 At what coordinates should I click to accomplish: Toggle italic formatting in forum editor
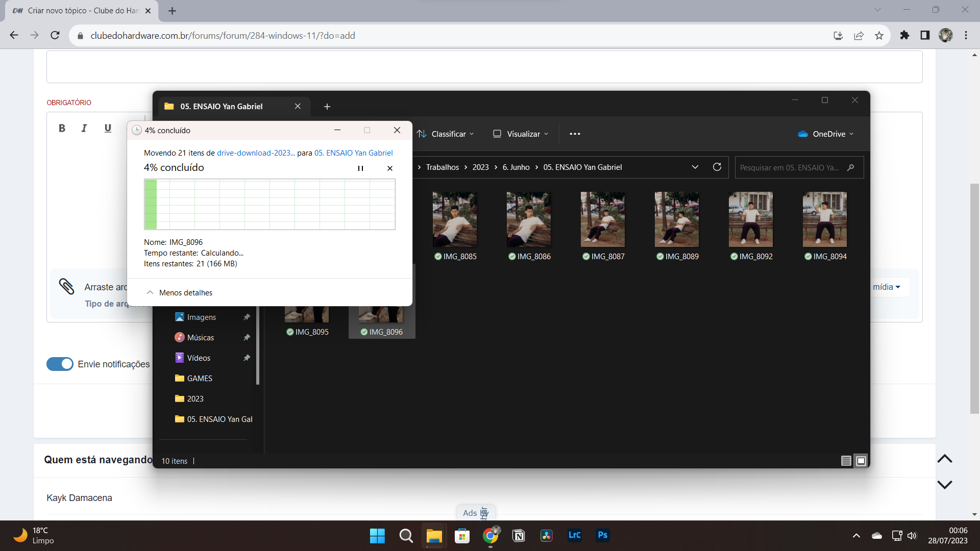(84, 128)
